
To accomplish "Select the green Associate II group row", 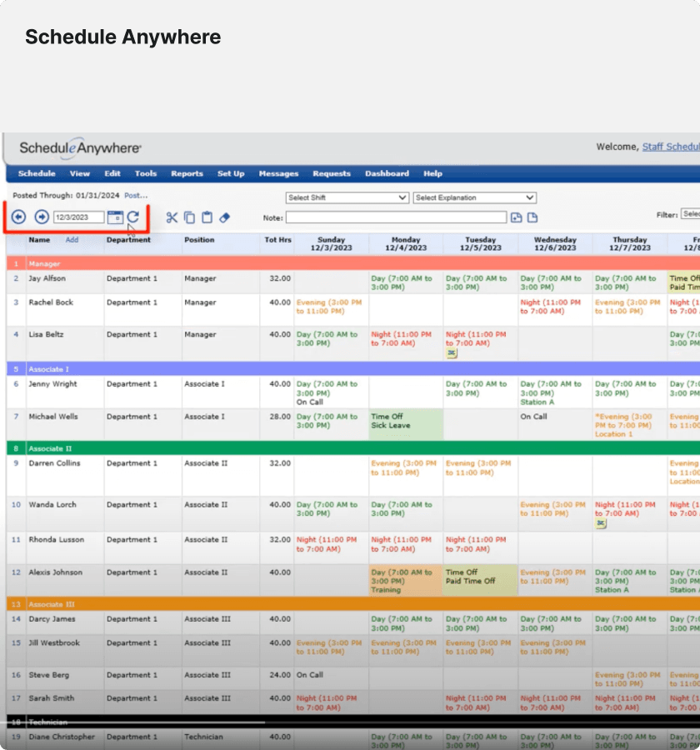I will [353, 448].
